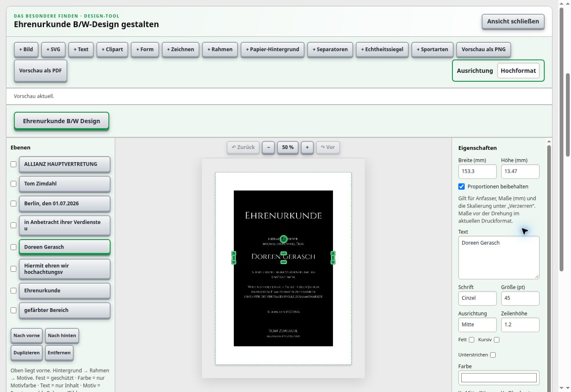The image size is (571, 392).
Task: Click the Nach hinten button
Action: pyautogui.click(x=62, y=336)
